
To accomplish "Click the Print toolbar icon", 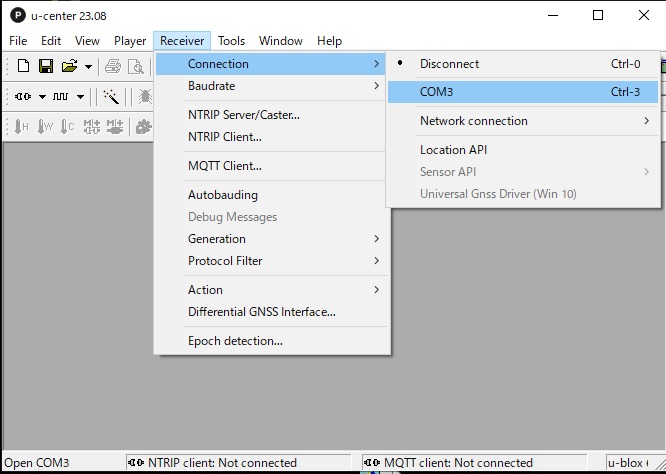I will click(113, 67).
